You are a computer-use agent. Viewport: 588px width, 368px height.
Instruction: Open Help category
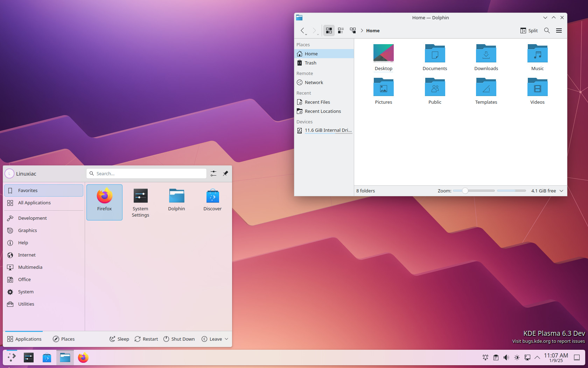(44, 243)
